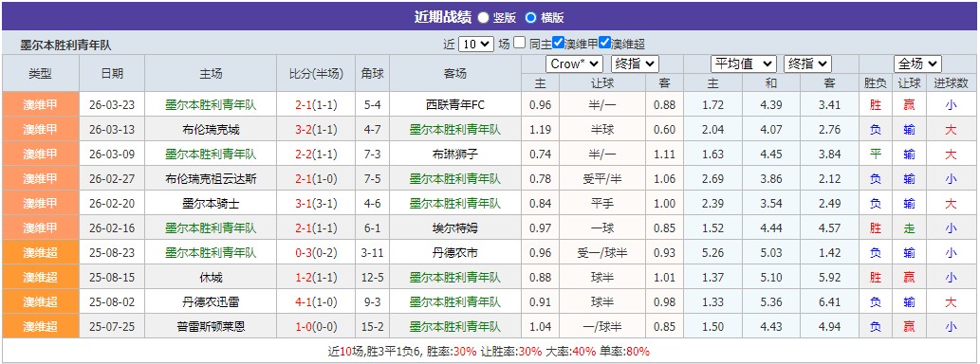The height and width of the screenshot is (364, 980).
Task: Open away team 布琳狮子
Action: click(x=455, y=155)
